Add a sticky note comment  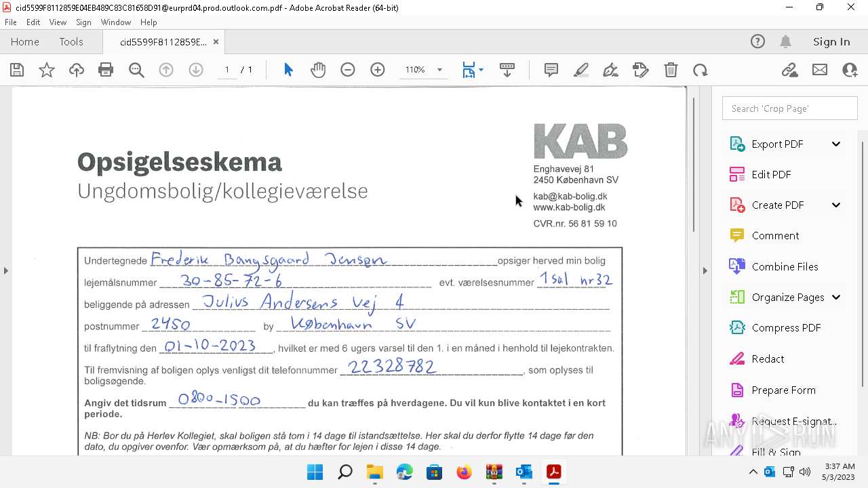tap(551, 70)
